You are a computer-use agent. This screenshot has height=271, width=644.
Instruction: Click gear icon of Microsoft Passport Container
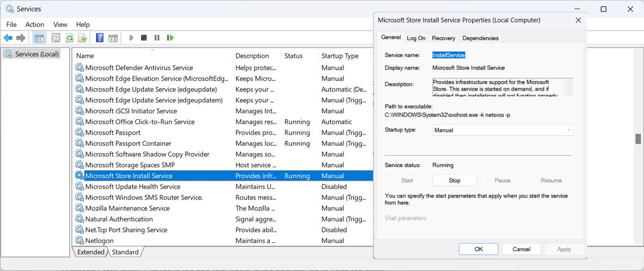pyautogui.click(x=79, y=143)
